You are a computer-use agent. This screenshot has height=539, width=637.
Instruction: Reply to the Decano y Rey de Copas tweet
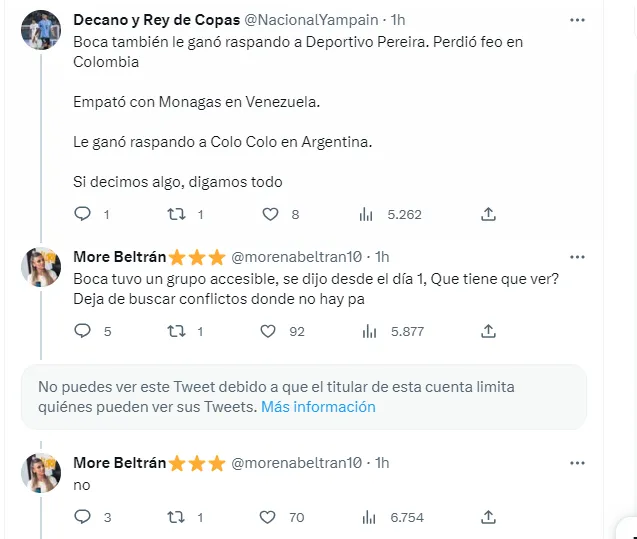[x=83, y=214]
